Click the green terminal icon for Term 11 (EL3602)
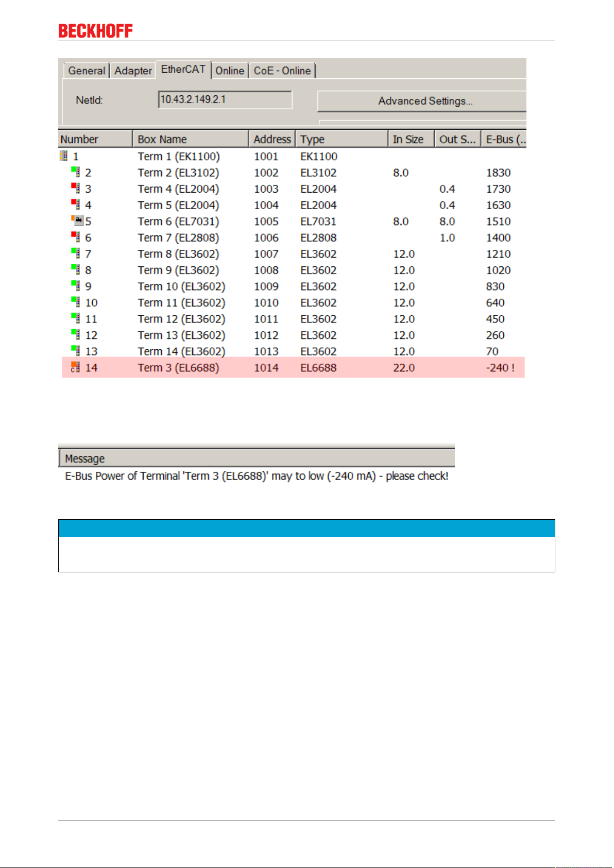Screen dimensions: 614x868 click(76, 302)
